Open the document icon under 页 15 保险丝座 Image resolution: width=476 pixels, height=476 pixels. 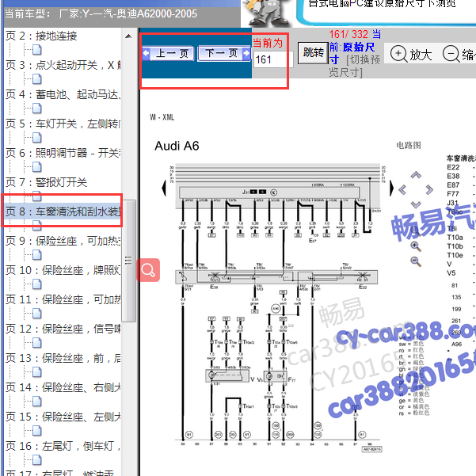pos(36,431)
